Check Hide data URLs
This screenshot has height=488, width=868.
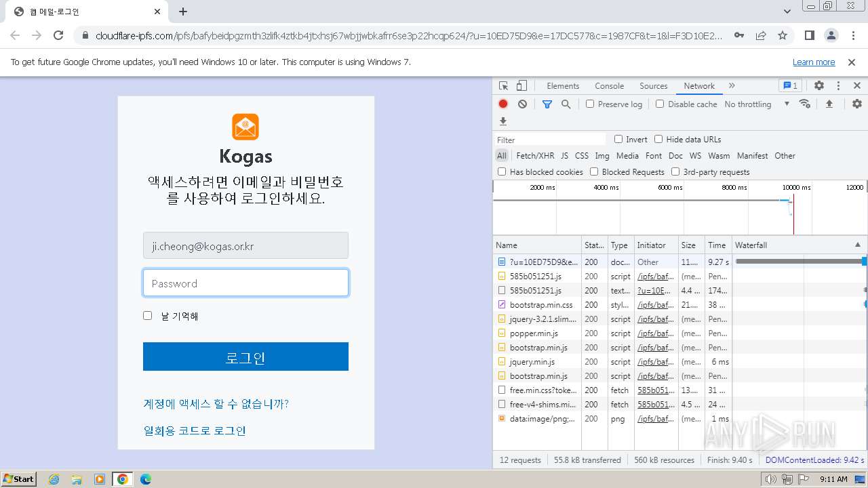[x=658, y=140]
